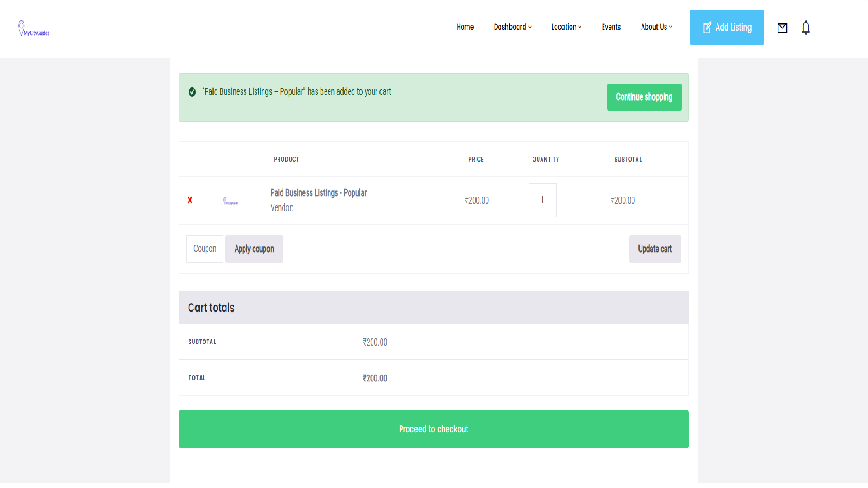Open the Events page
Viewport: 868px width, 488px height.
coord(611,27)
